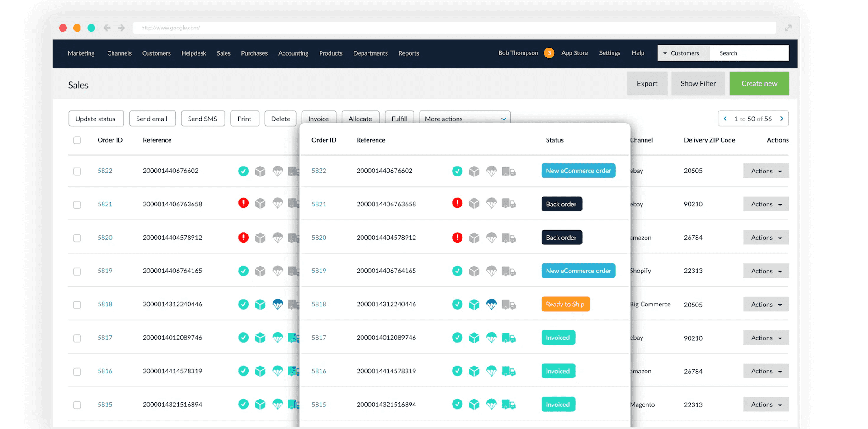This screenshot has width=868, height=429.
Task: Click the browser back arrow icon
Action: (107, 28)
